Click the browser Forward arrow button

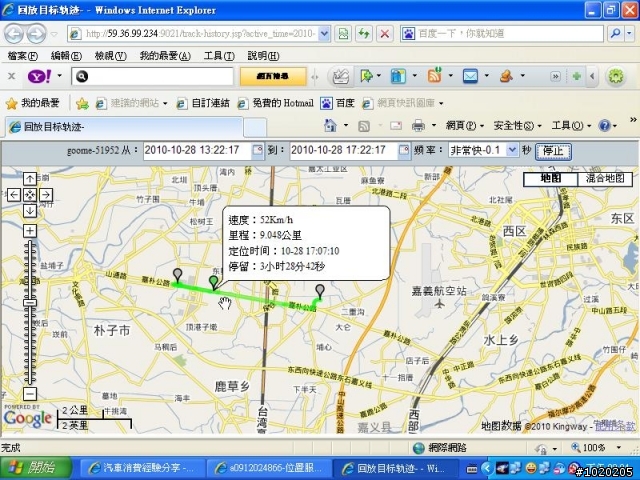pyautogui.click(x=36, y=34)
